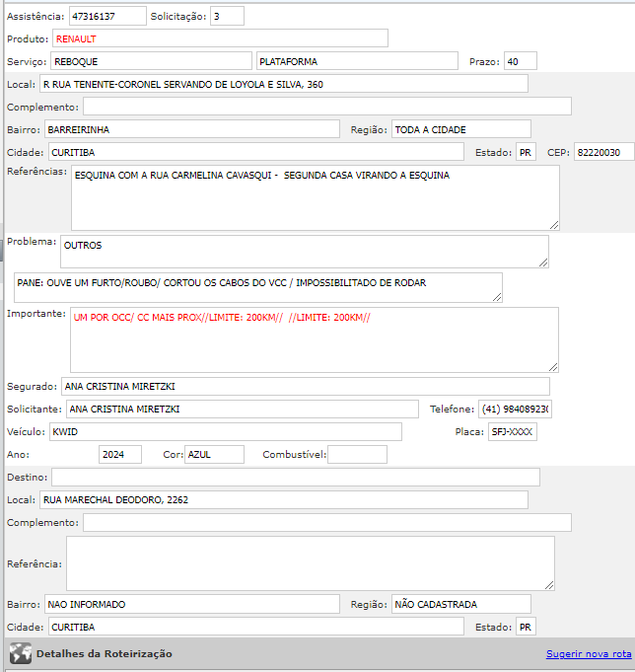
Task: Click the Bairro field NAO INFORMADO
Action: [x=192, y=604]
